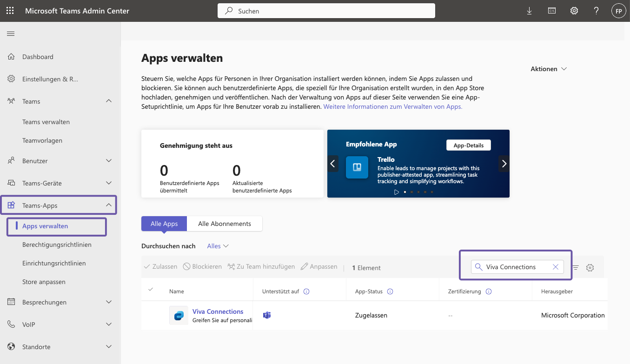Expand the Benutzer section chevron
Screen dimensions: 630x364
(x=109, y=161)
